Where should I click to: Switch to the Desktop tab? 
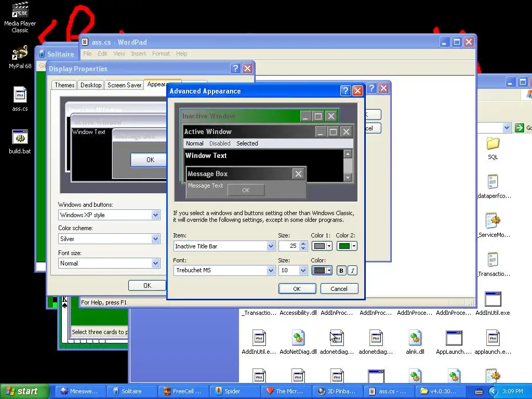[x=90, y=85]
